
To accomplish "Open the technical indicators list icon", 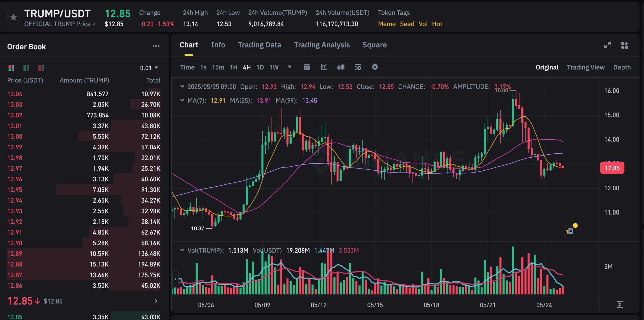I will coord(358,67).
